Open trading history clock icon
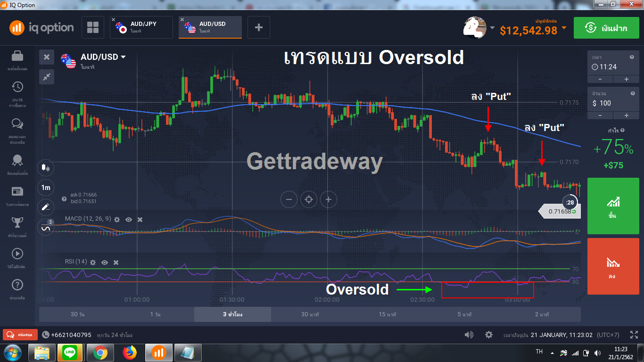Screen dimensions: 644x362 [17, 87]
